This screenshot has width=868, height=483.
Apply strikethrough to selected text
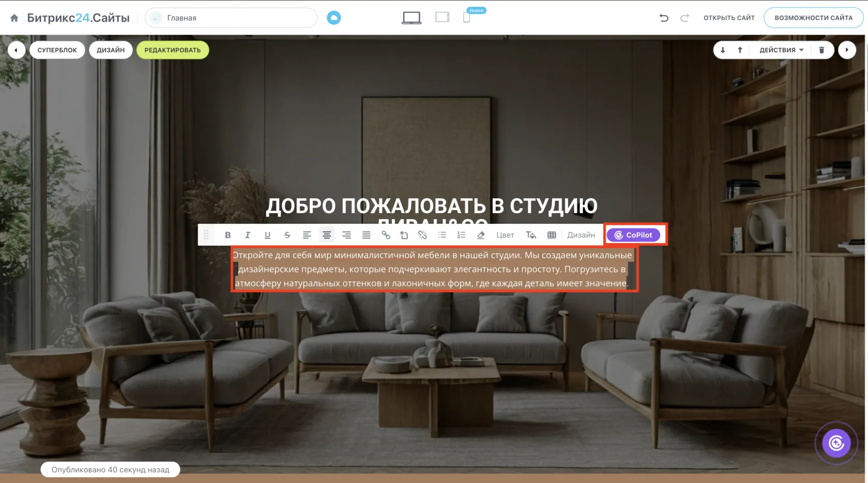(x=287, y=235)
